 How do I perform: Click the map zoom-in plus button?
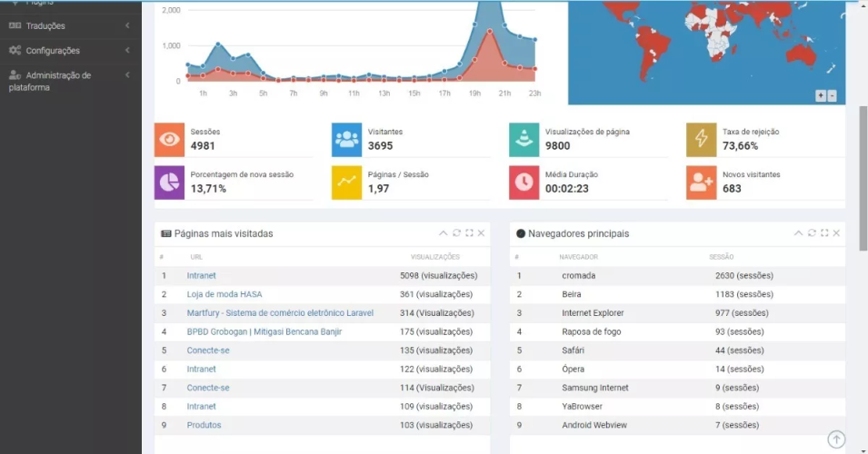821,95
